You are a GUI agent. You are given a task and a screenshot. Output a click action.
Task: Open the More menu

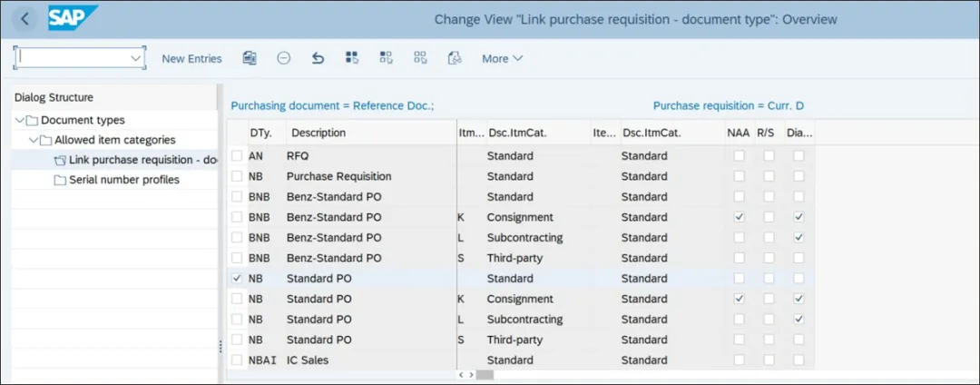tap(502, 58)
